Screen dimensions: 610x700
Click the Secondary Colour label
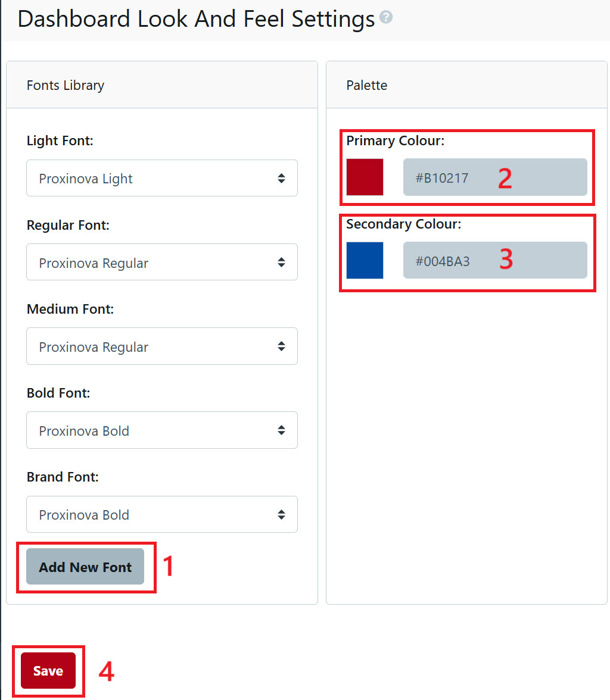(x=404, y=224)
